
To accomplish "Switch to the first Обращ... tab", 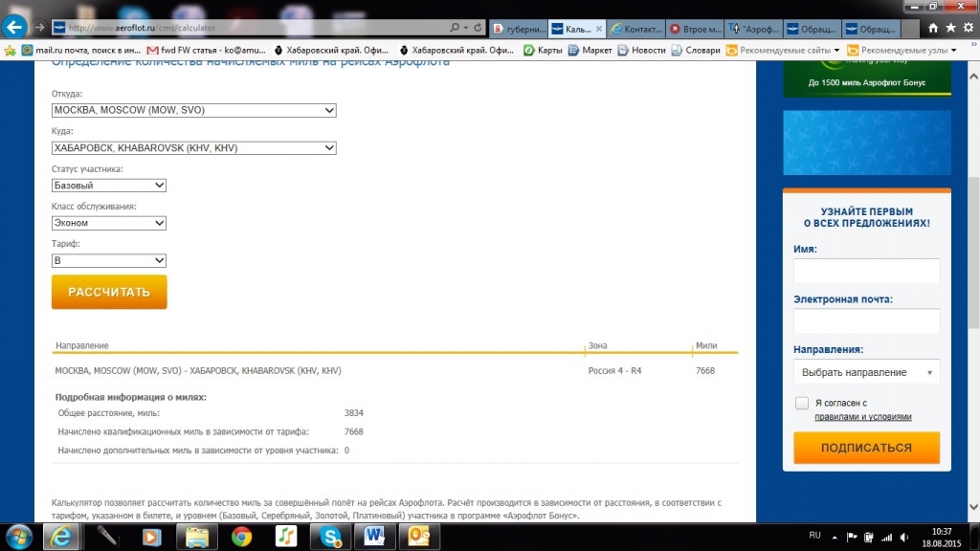I will pos(813,29).
